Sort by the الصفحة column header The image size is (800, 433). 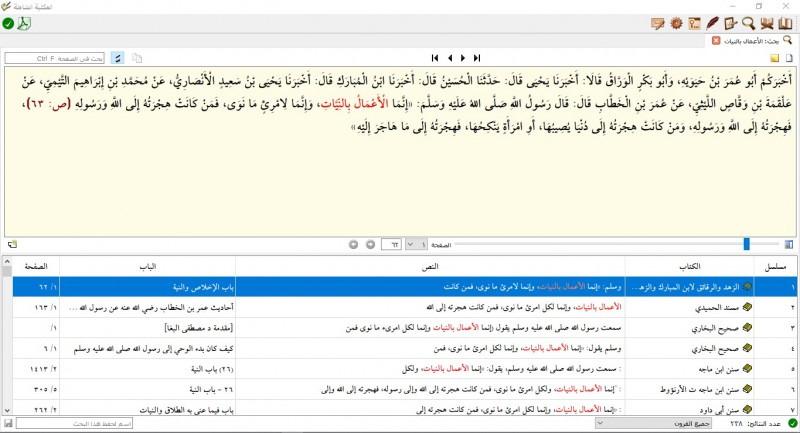point(36,267)
